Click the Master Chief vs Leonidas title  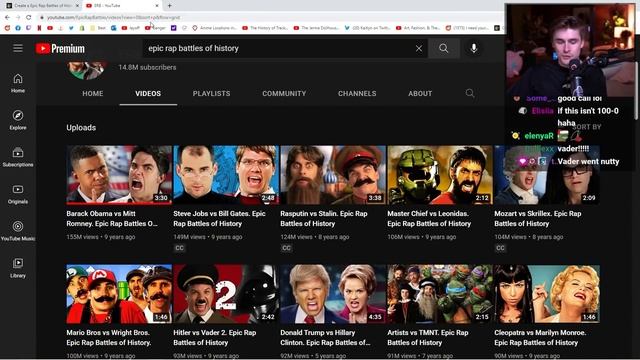tap(429, 219)
